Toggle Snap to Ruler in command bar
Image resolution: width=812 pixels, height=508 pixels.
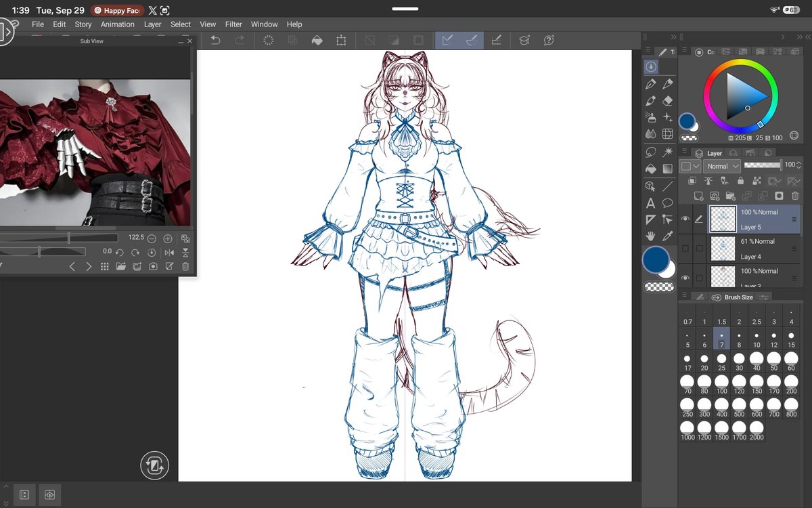[x=447, y=41]
